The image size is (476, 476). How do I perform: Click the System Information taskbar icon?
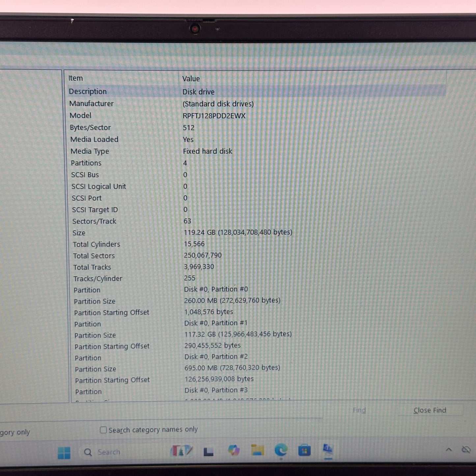click(x=328, y=449)
